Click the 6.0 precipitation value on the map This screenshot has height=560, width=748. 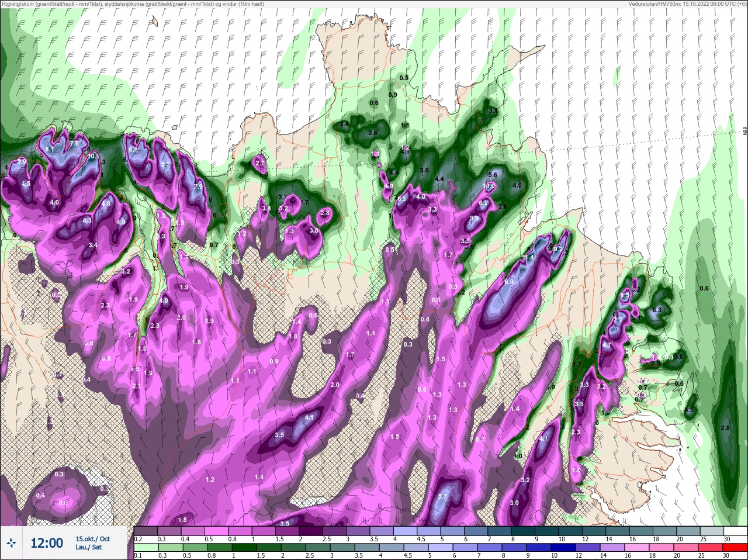tap(509, 282)
